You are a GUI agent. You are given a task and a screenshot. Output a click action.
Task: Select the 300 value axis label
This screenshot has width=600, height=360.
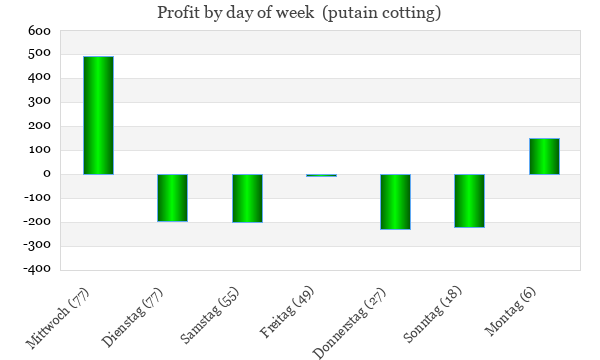pos(39,102)
